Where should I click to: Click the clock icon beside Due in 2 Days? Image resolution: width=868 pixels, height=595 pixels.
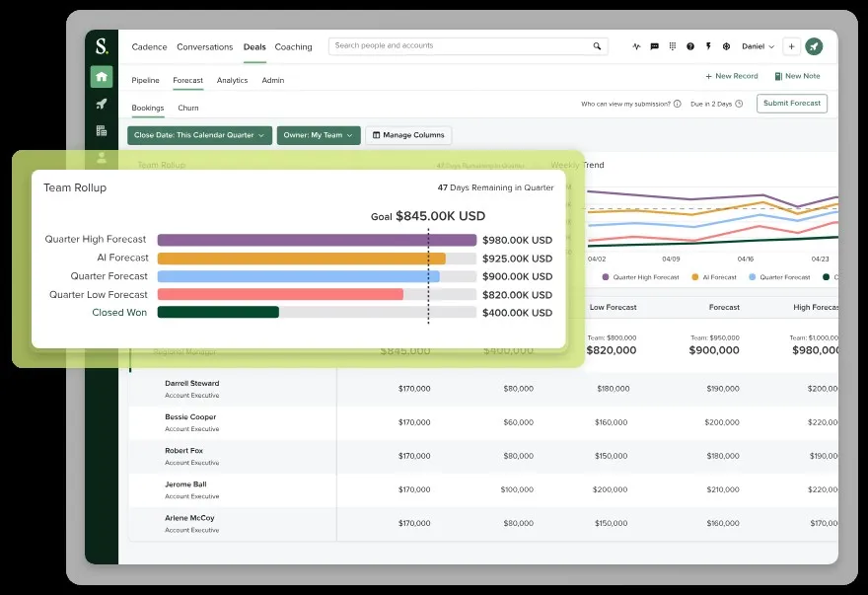[x=739, y=105]
